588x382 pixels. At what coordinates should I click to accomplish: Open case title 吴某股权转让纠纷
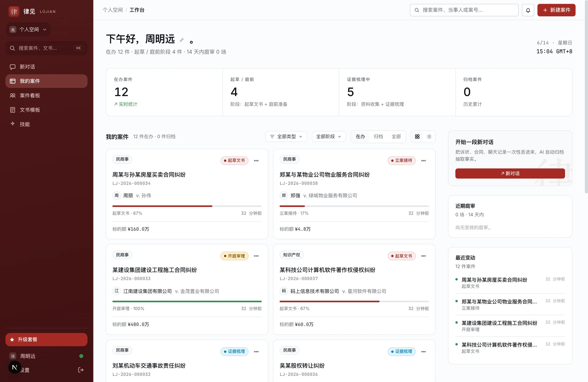pyautogui.click(x=302, y=366)
